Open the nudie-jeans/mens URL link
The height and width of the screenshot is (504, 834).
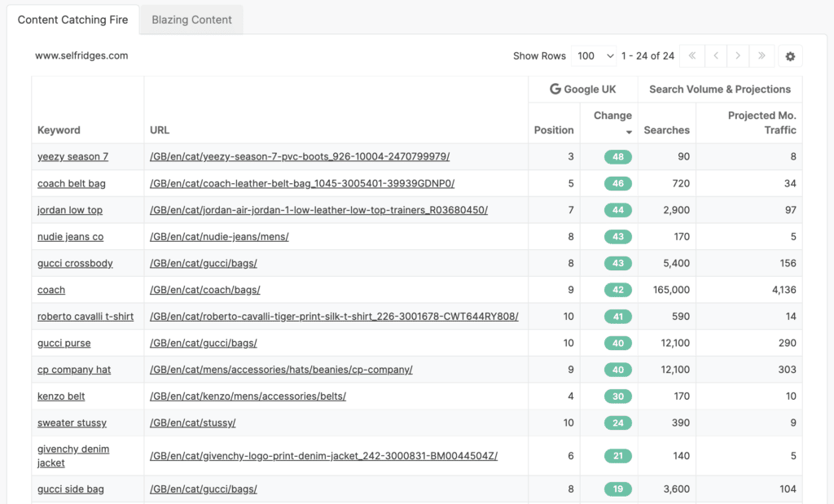point(219,237)
